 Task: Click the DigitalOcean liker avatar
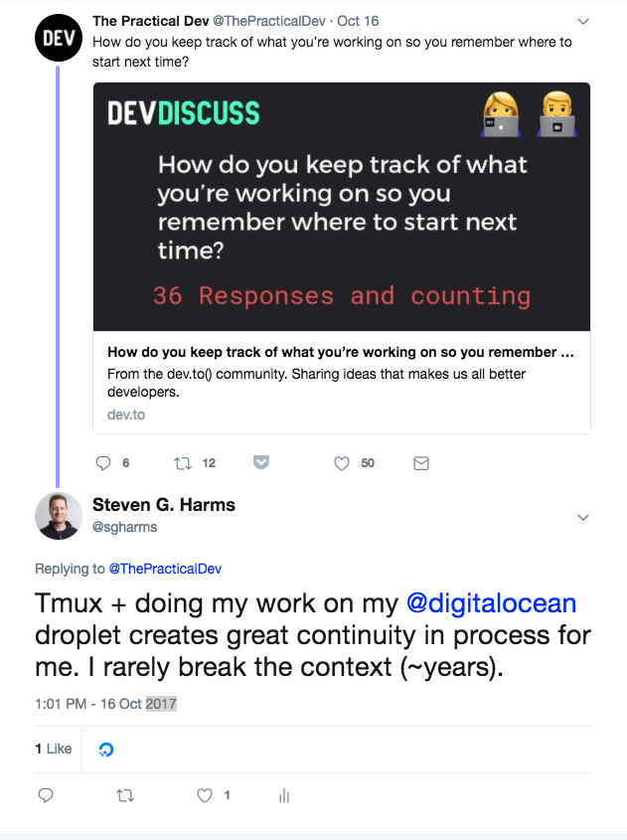click(x=106, y=750)
